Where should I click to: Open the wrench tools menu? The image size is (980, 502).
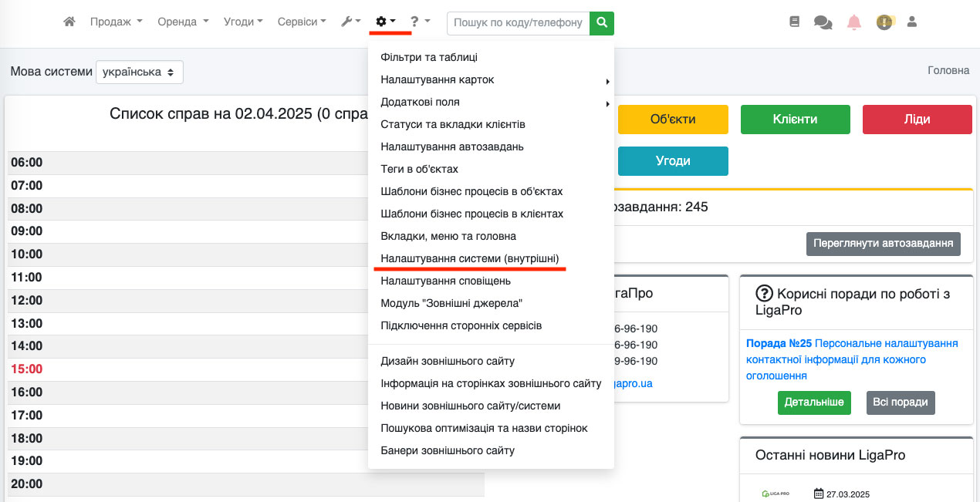(x=350, y=22)
